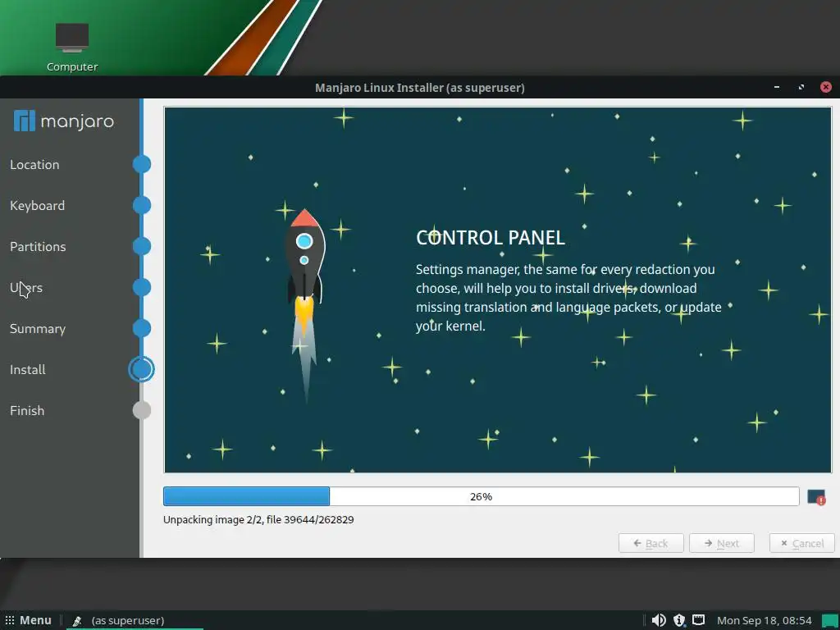This screenshot has width=840, height=630.
Task: Click the Manjaro logo in sidebar
Action: [64, 121]
